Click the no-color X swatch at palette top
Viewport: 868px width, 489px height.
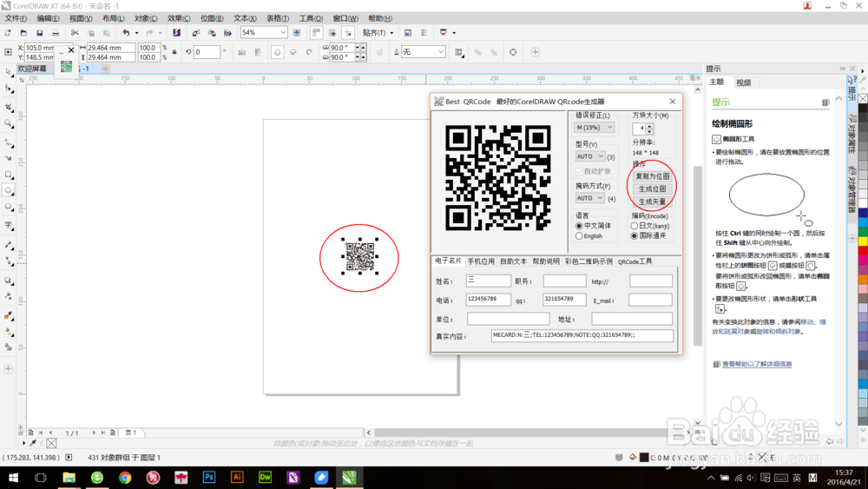coord(863,99)
